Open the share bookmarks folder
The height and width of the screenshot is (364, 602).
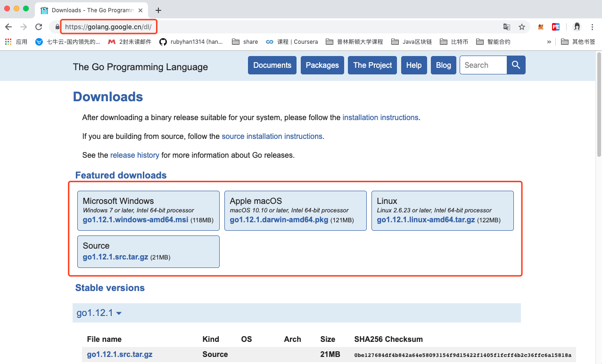245,42
